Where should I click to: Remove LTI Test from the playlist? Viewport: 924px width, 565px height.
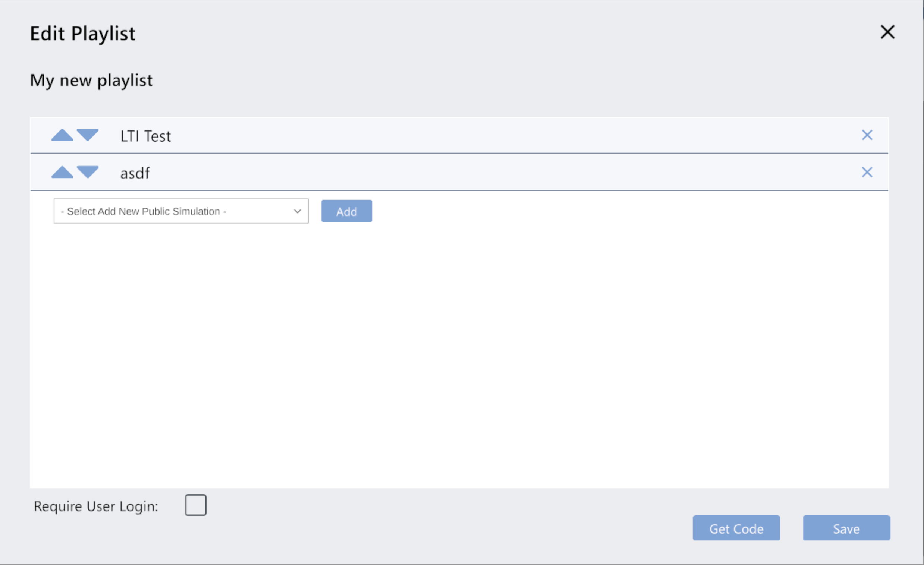coord(867,135)
